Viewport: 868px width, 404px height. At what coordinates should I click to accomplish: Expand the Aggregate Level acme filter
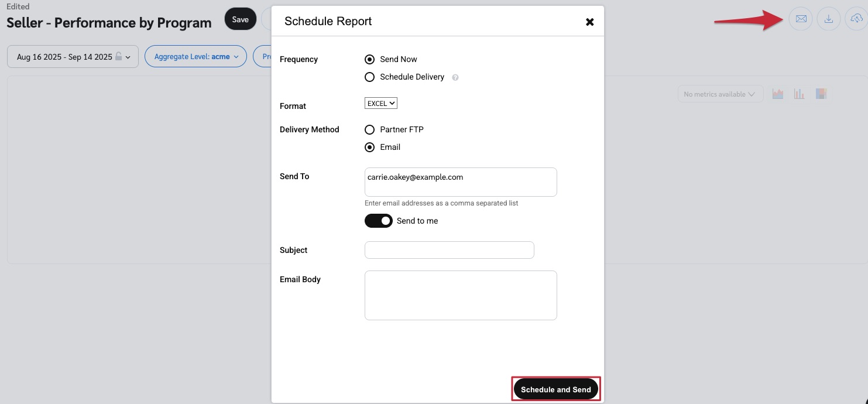(196, 57)
